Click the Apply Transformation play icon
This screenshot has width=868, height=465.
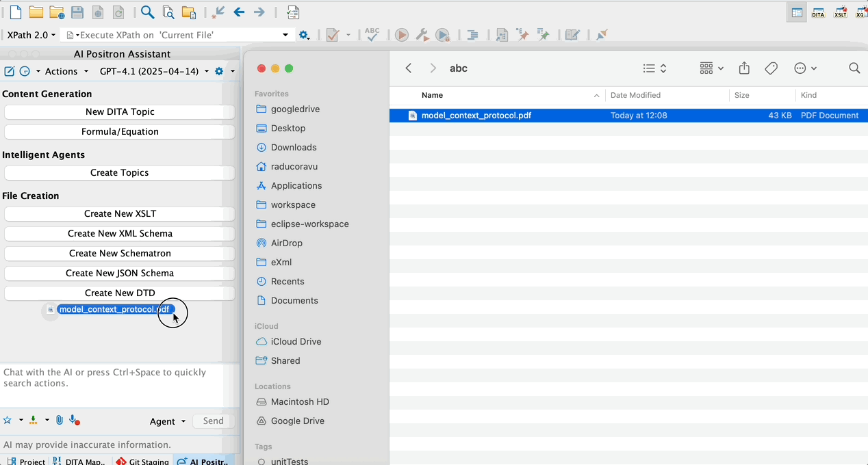402,35
